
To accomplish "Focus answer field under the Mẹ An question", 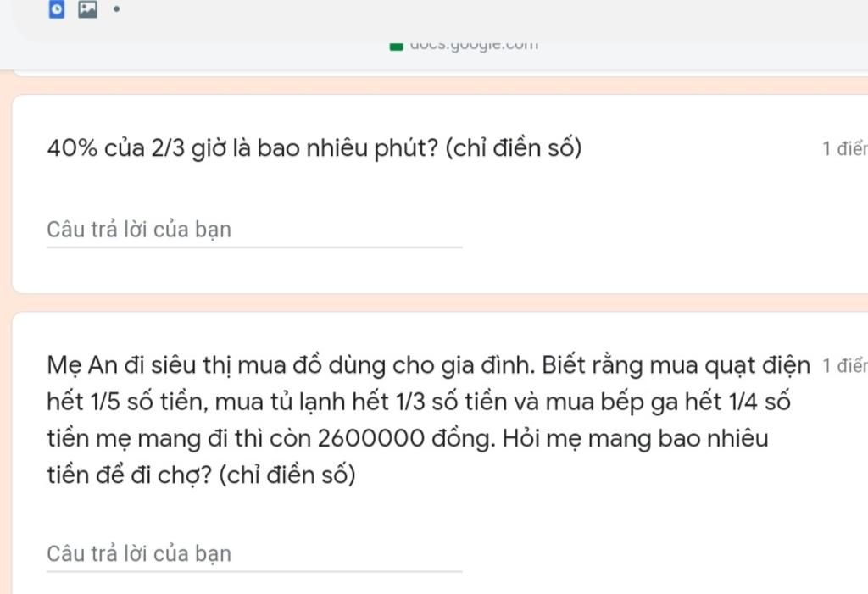I will click(254, 554).
